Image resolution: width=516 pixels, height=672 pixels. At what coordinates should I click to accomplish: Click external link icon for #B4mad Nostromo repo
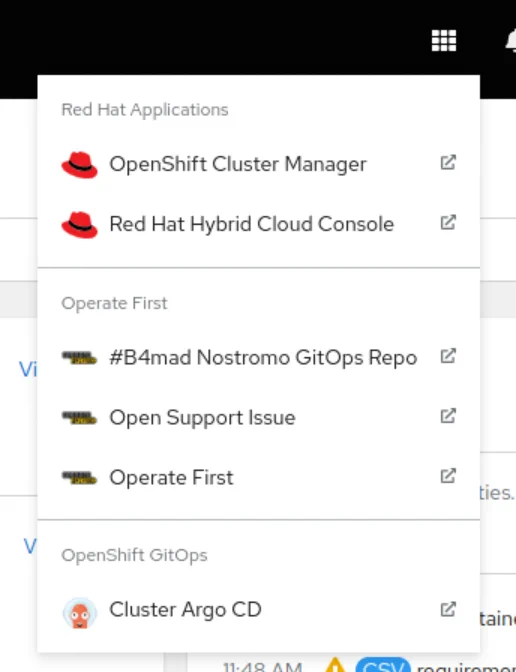448,356
